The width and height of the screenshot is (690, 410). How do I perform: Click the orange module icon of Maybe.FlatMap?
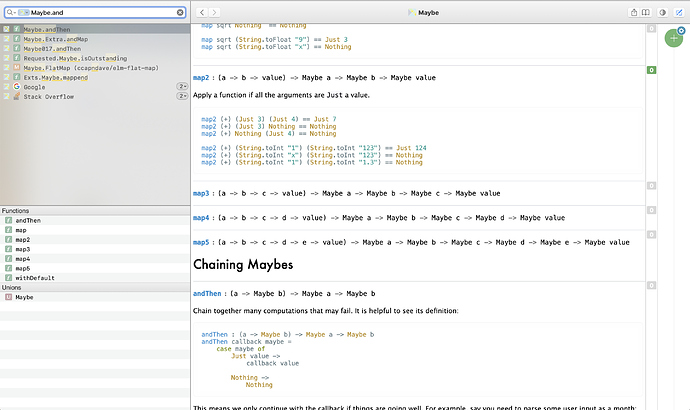click(x=17, y=68)
